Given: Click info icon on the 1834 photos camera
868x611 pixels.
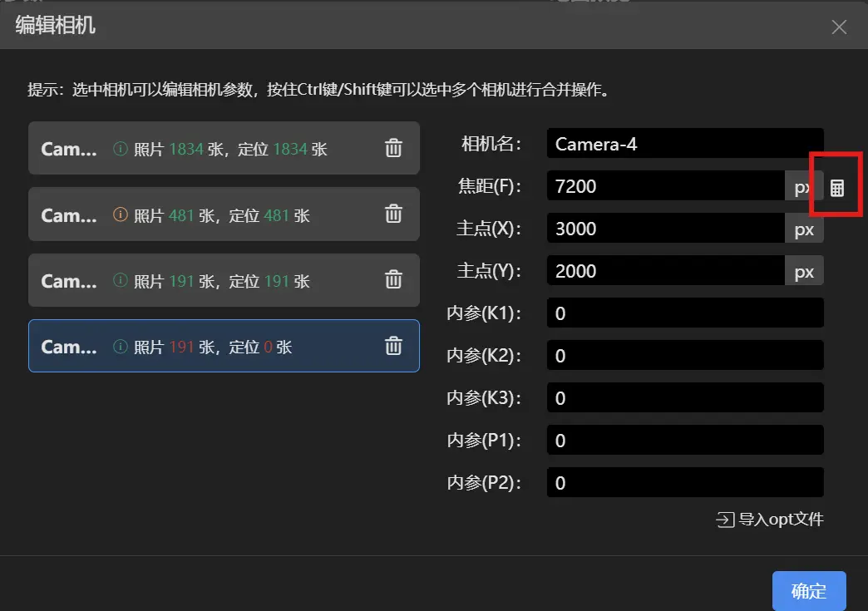Looking at the screenshot, I should (x=121, y=149).
